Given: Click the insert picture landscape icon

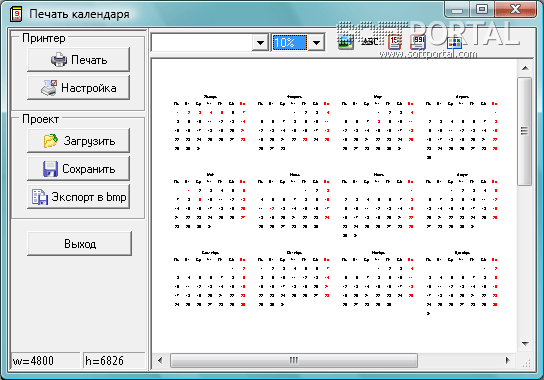Looking at the screenshot, I should [x=346, y=43].
